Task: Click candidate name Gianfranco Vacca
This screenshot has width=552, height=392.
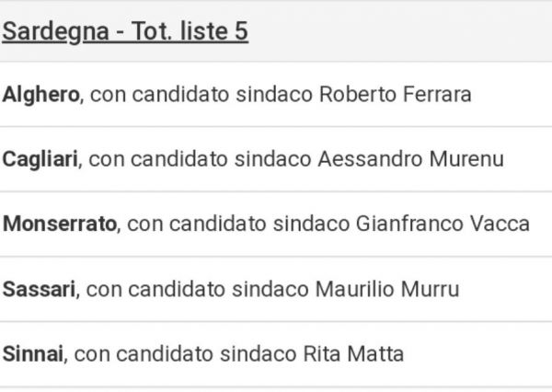Action: tap(443, 224)
